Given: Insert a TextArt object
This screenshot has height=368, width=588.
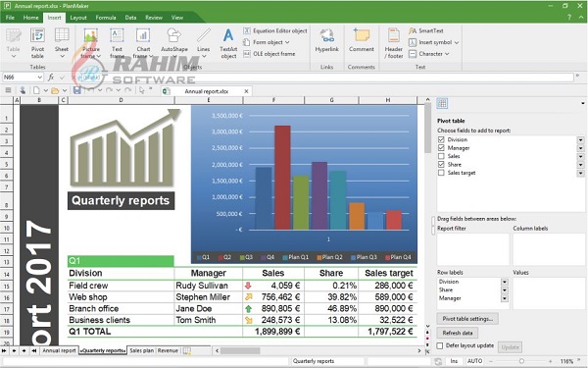Looking at the screenshot, I should 228,43.
